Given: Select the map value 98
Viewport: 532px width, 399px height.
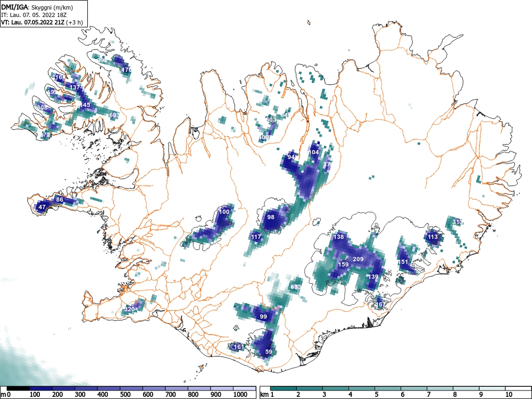Looking at the screenshot, I should [x=271, y=217].
